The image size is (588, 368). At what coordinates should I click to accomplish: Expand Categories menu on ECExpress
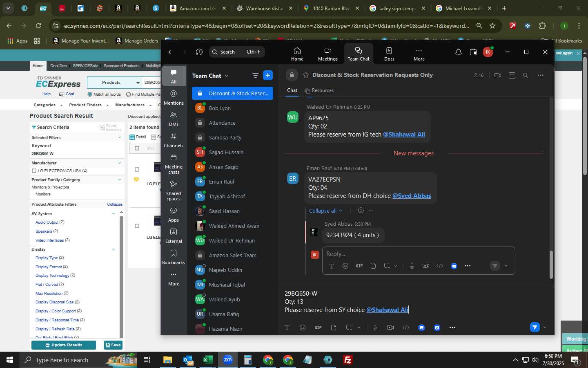click(x=48, y=105)
